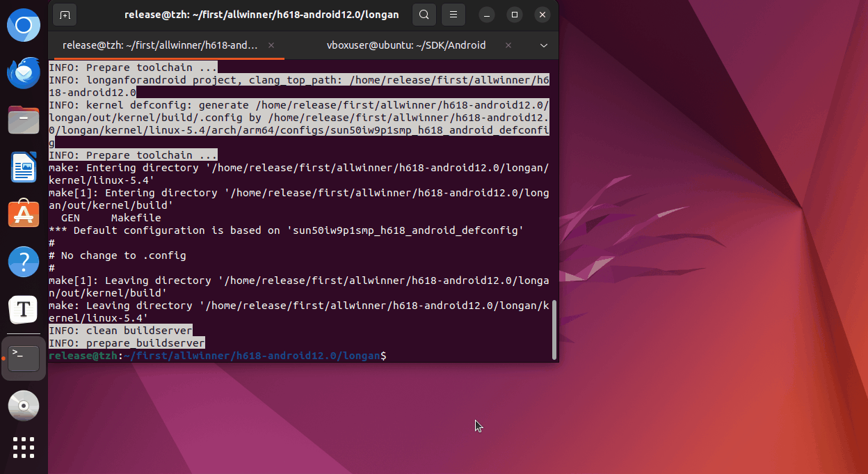This screenshot has width=868, height=474.
Task: Click the terminal search icon
Action: (x=424, y=15)
